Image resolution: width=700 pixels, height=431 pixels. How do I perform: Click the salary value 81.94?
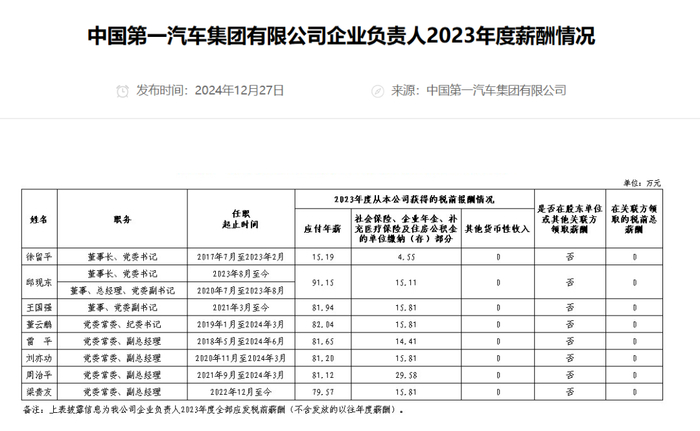point(323,308)
